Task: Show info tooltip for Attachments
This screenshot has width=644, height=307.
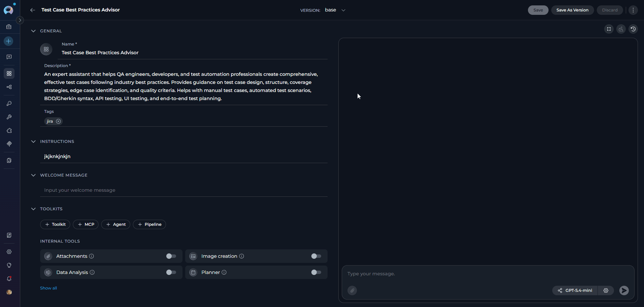Action: (91, 256)
